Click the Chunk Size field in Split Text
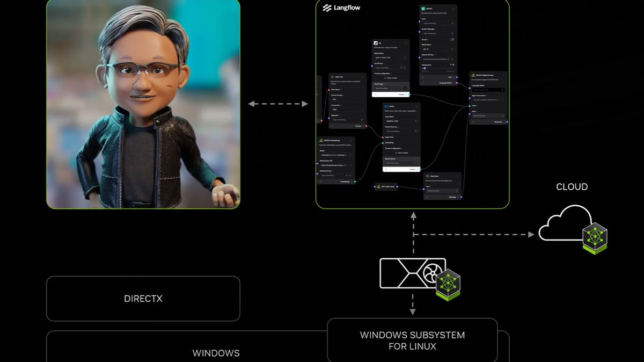This screenshot has width=644, height=362. pos(347,110)
